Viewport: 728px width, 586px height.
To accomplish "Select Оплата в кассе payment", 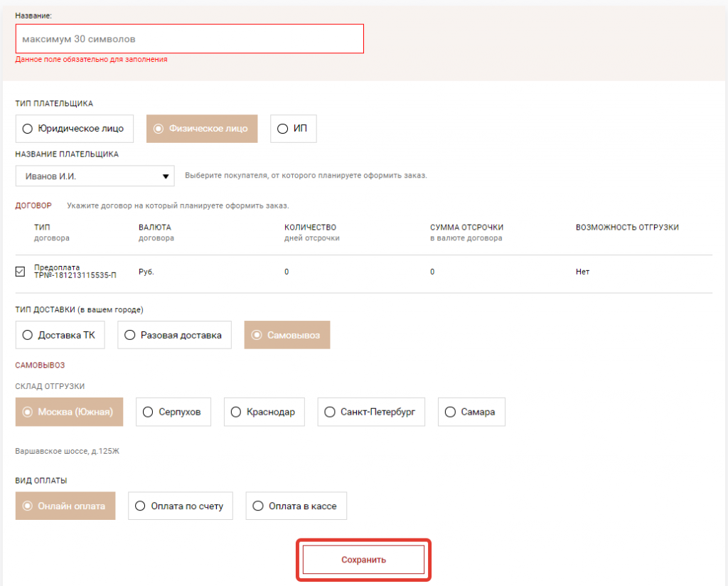I will pos(296,506).
